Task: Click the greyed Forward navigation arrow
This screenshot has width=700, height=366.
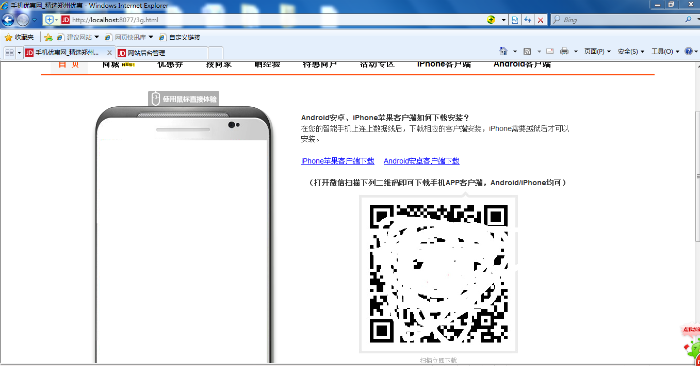Action: pos(22,20)
